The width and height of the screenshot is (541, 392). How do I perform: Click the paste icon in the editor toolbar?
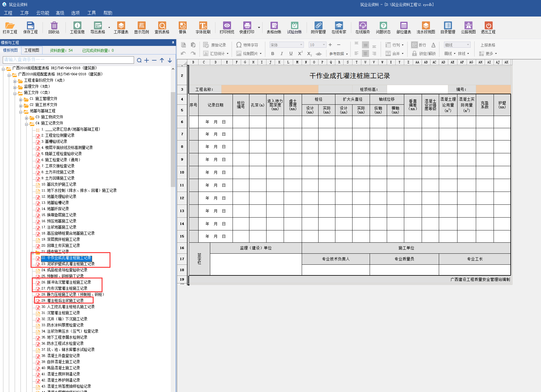pyautogui.click(x=193, y=45)
